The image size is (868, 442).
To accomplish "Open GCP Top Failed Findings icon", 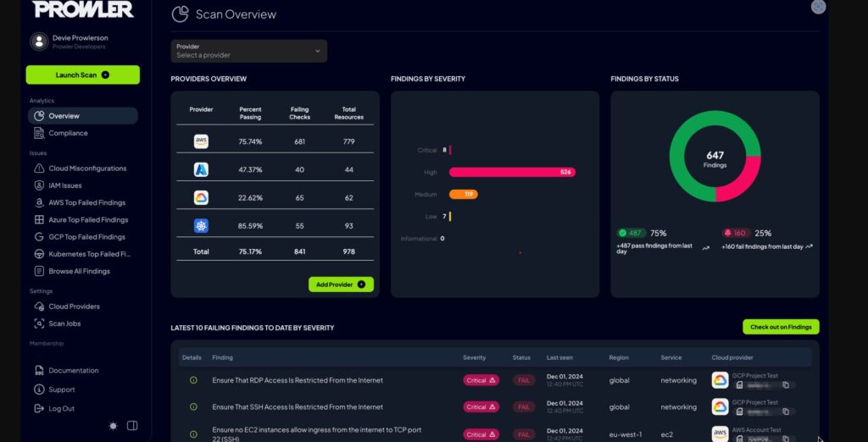I will tap(39, 237).
